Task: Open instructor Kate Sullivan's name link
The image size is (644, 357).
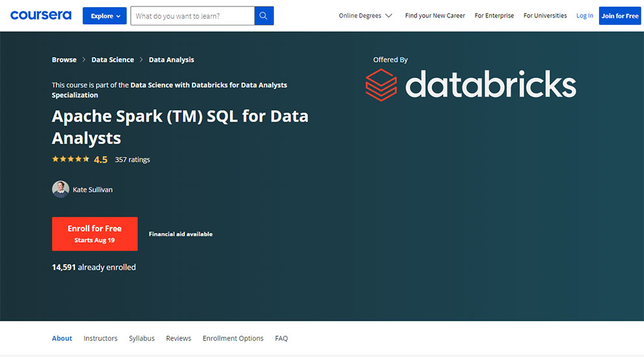Action: (92, 190)
